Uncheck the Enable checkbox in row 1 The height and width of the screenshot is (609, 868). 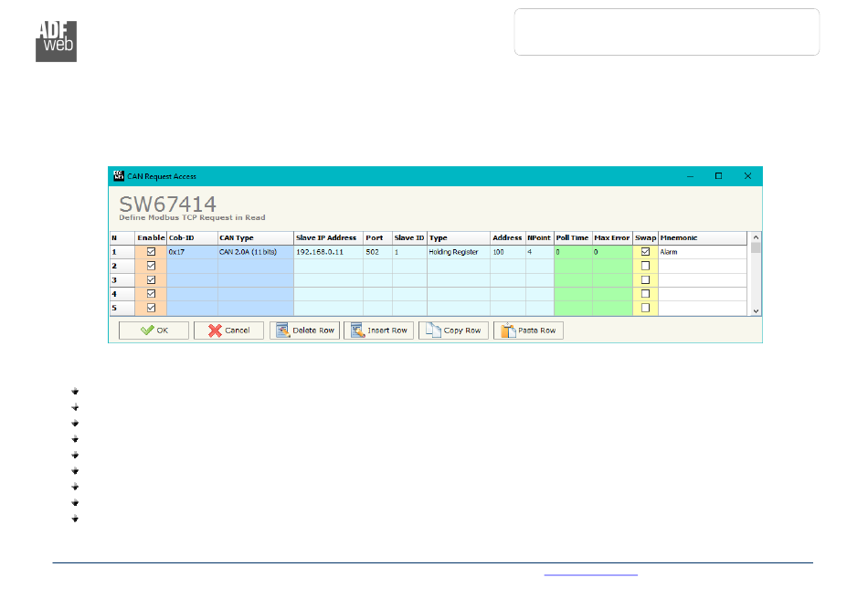[151, 252]
